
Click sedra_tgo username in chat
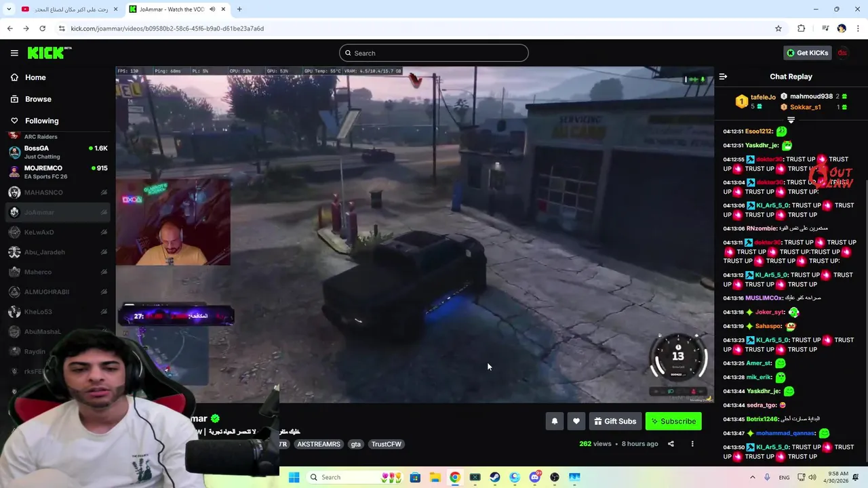pos(762,405)
